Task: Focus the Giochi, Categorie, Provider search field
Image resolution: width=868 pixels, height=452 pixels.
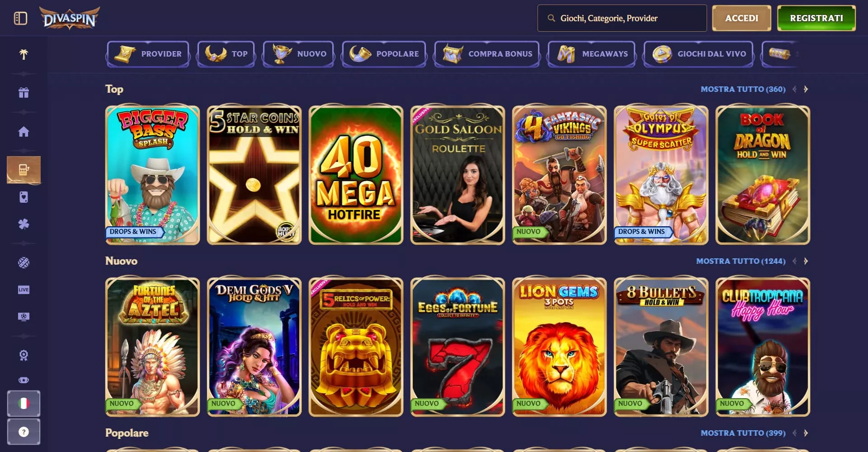Action: [622, 18]
